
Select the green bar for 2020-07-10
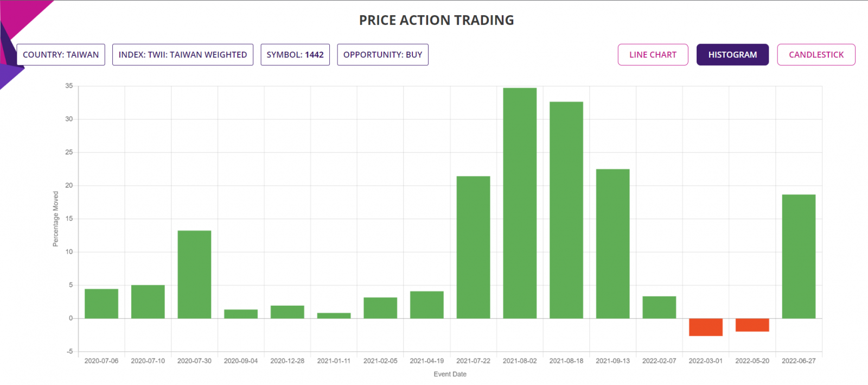point(148,301)
